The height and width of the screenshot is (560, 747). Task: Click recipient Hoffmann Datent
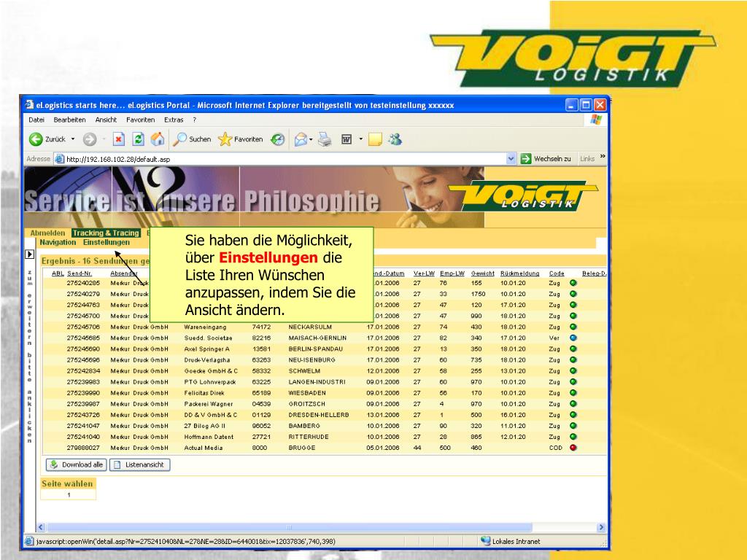(x=209, y=437)
